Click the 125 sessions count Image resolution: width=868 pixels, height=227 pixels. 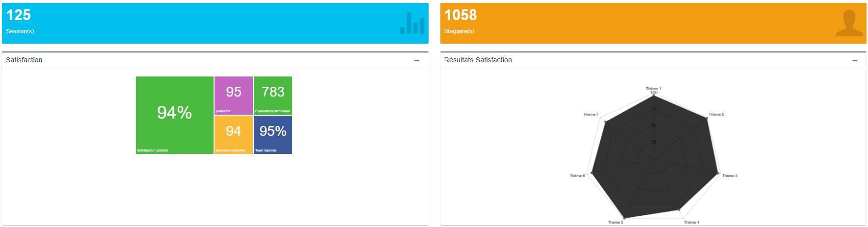(19, 15)
